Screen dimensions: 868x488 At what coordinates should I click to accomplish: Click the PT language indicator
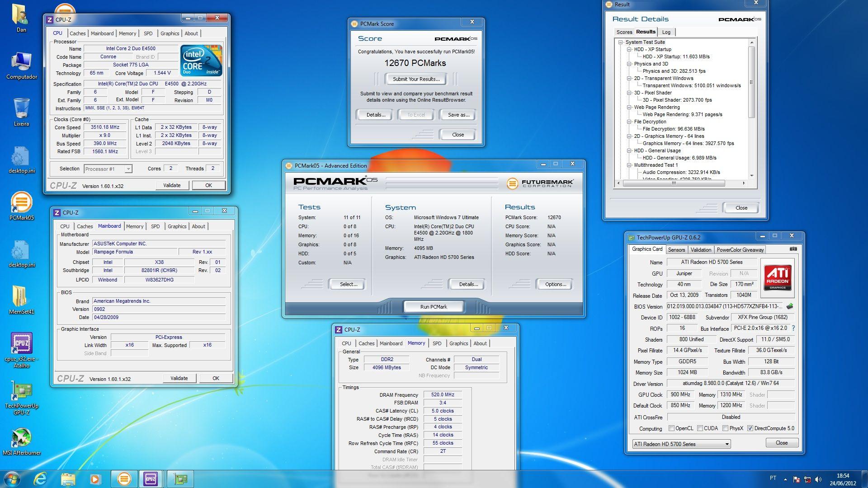point(773,478)
